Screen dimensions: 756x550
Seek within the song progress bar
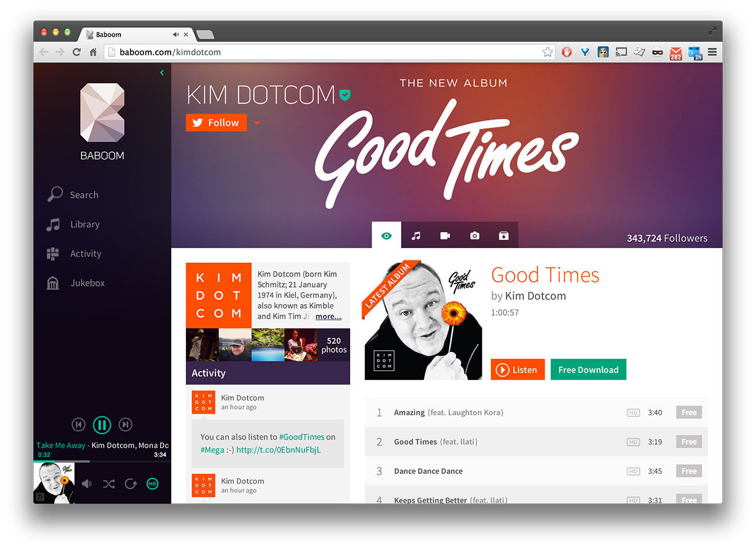pos(102,461)
